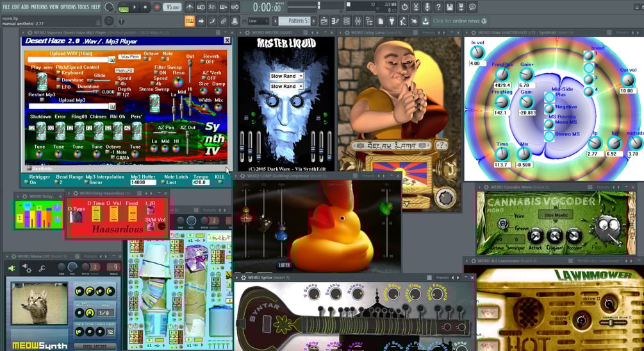Click the Reso rainbow knob
This screenshot has height=351, width=644.
[178, 81]
